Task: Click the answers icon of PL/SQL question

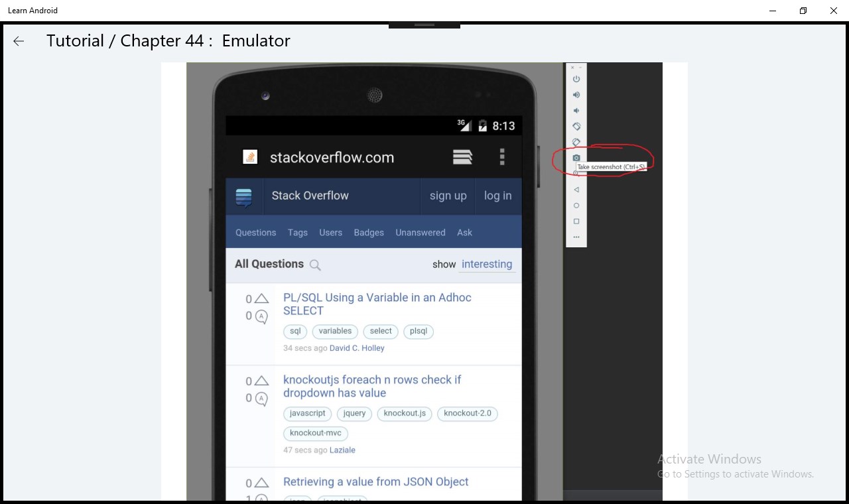Action: click(261, 317)
